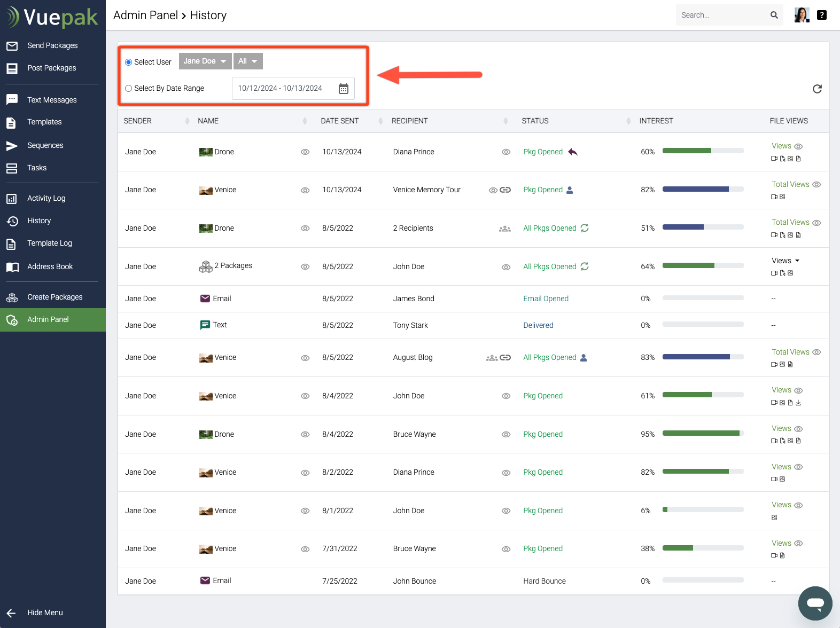Image resolution: width=840 pixels, height=628 pixels.
Task: Select the 'Select User' radio button
Action: pos(129,62)
